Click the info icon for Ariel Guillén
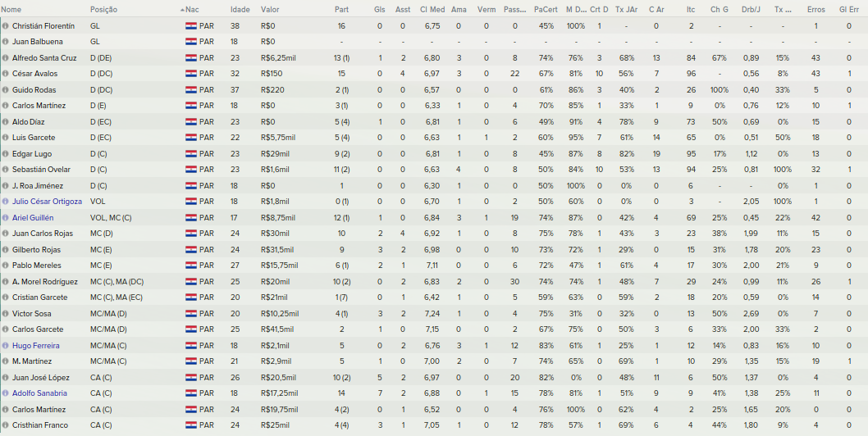The image size is (868, 436). click(6, 218)
